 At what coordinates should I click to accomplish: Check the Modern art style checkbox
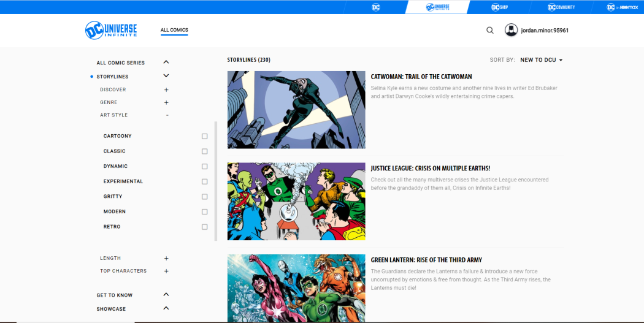tap(204, 212)
